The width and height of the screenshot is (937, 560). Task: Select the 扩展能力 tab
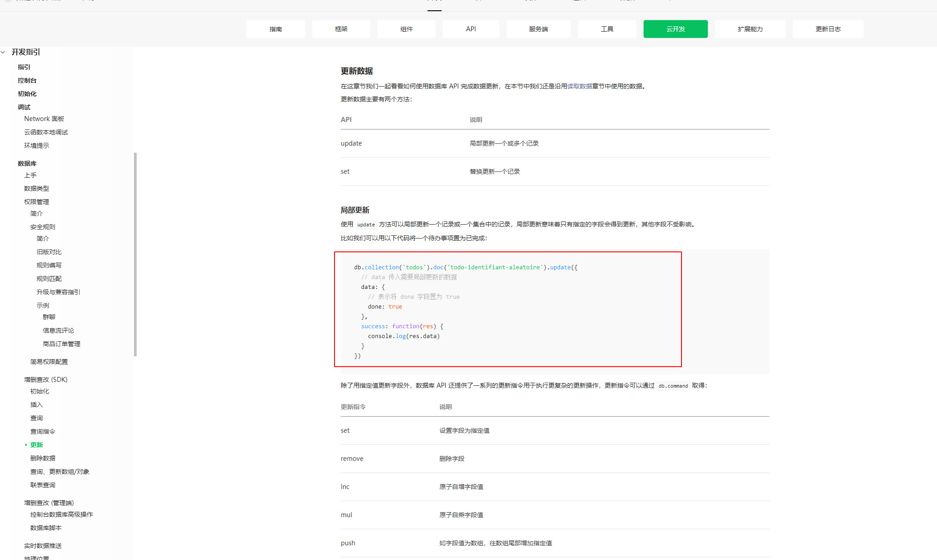[x=749, y=29]
